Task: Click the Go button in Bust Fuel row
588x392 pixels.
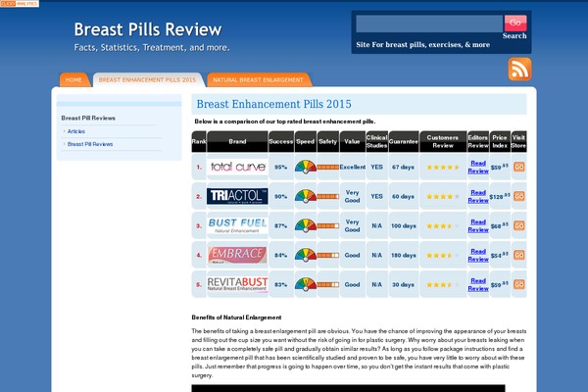Action: 519,225
